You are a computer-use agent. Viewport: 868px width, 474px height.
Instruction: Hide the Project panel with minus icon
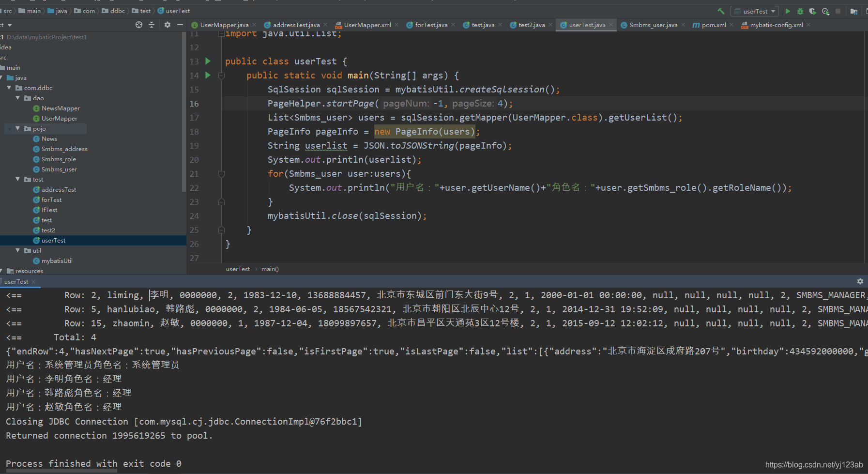click(x=180, y=25)
